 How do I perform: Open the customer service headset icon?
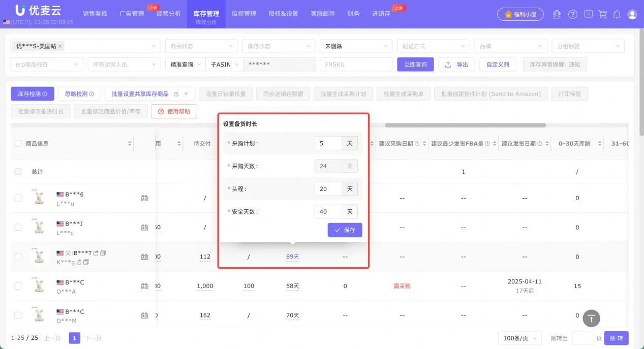pos(558,14)
